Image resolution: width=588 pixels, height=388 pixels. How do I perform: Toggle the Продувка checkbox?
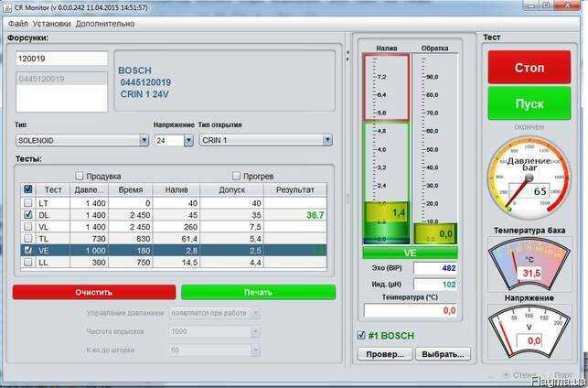(79, 176)
